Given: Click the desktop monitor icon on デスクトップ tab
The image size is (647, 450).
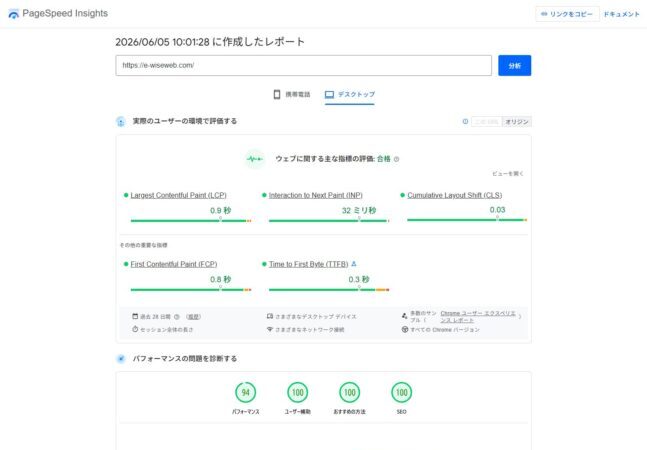Looking at the screenshot, I should [329, 95].
